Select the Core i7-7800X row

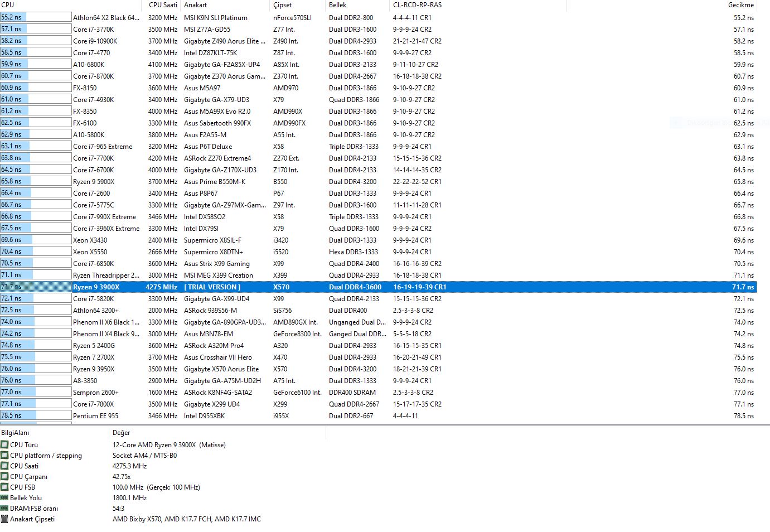(x=378, y=404)
